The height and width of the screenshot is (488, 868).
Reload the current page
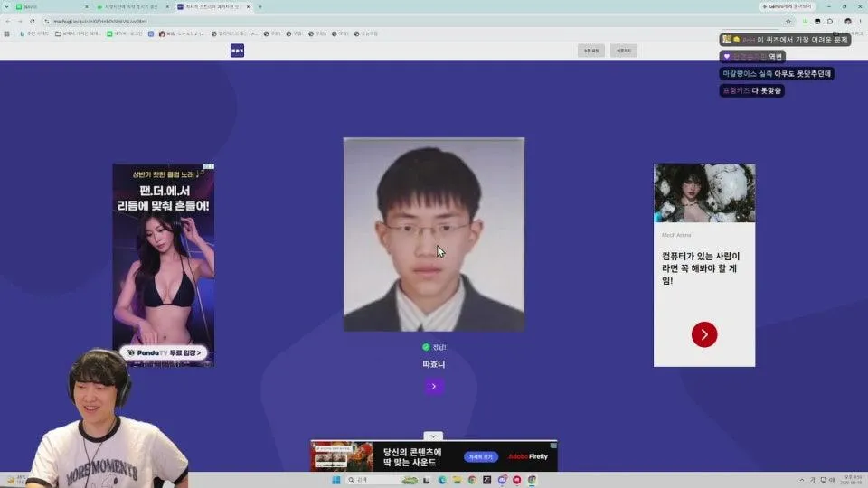(33, 21)
